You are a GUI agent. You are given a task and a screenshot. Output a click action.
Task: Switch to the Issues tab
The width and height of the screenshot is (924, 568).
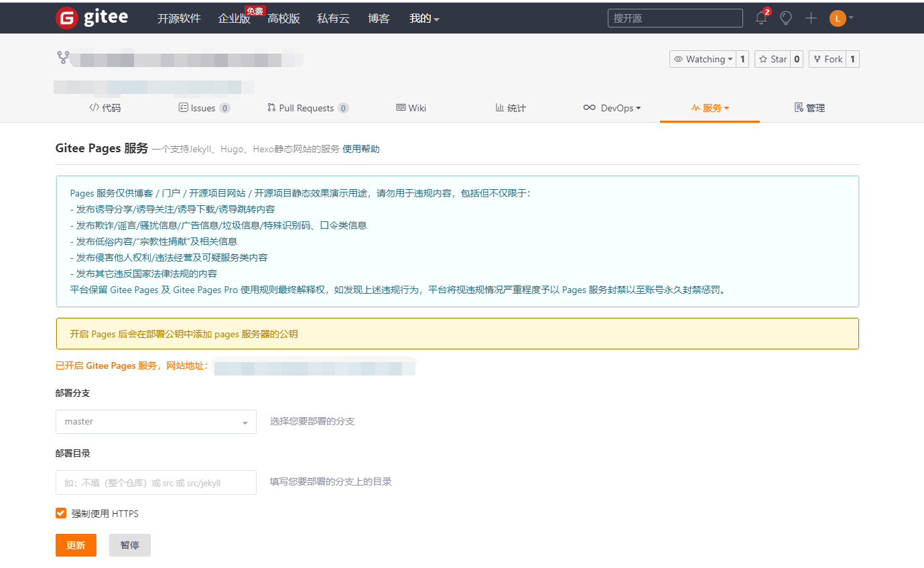[204, 108]
